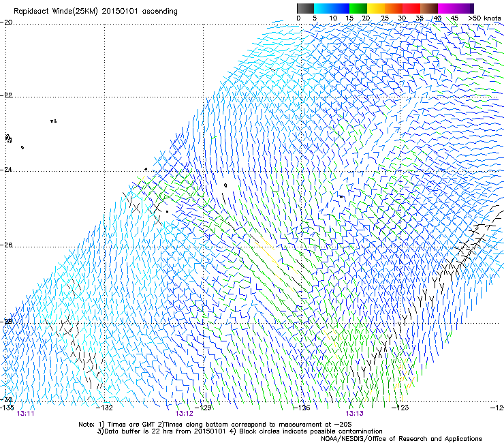Screen dimensions: 504x443
Task: Click the "-123" longitude axis label
Action: 400,408
